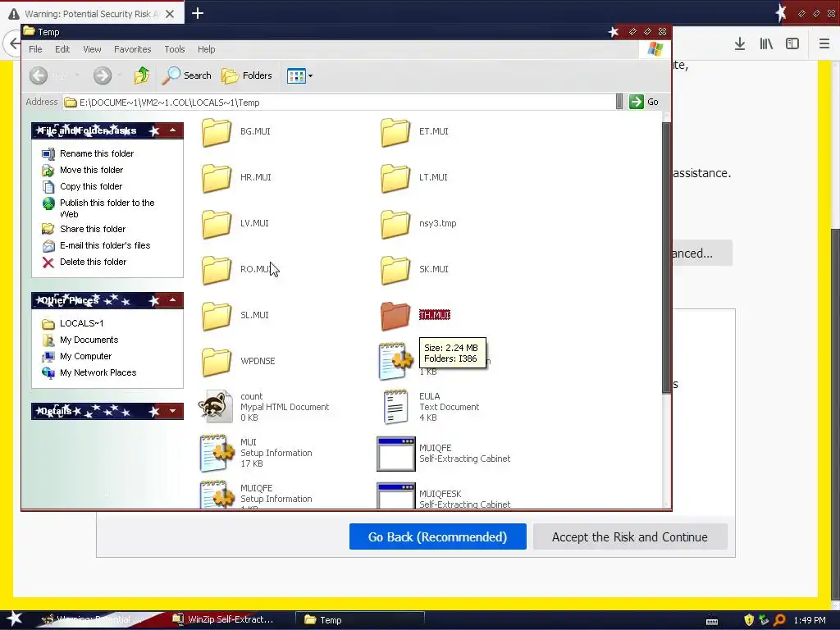Toggle the browser sidebar icon

click(792, 44)
